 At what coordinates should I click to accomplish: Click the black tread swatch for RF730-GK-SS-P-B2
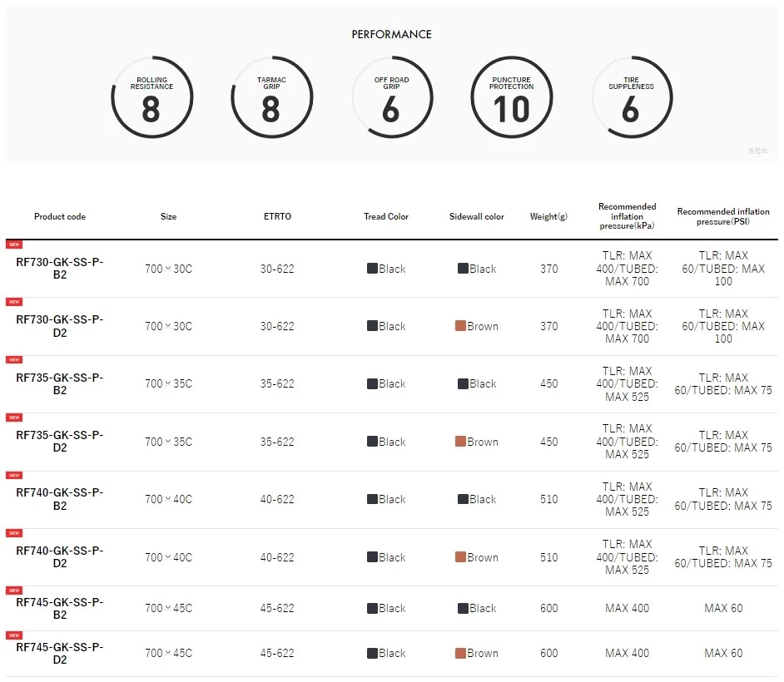coord(372,269)
